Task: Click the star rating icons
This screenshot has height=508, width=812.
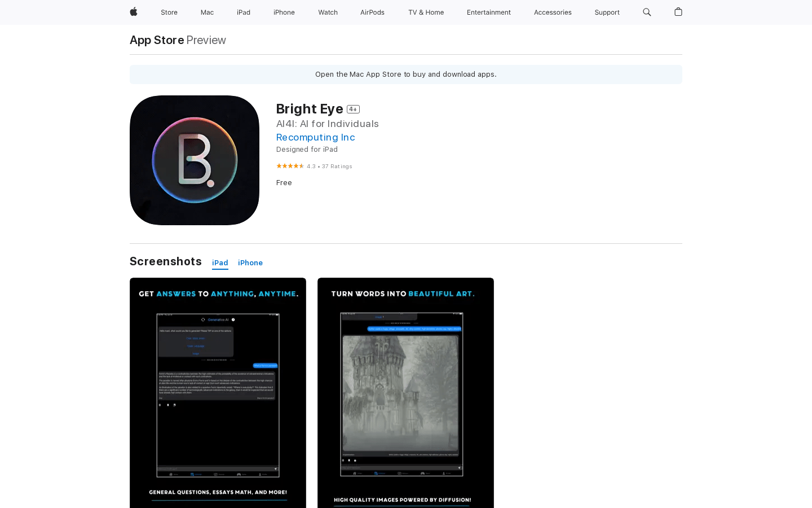Action: pos(290,166)
